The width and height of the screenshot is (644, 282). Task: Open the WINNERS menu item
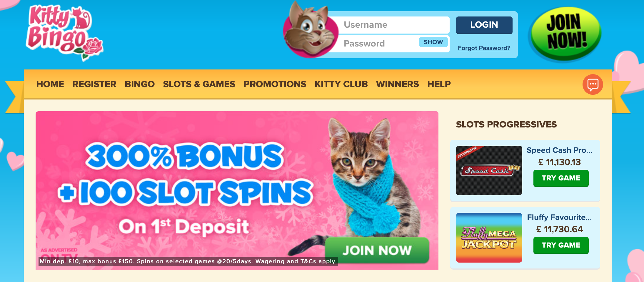(397, 84)
